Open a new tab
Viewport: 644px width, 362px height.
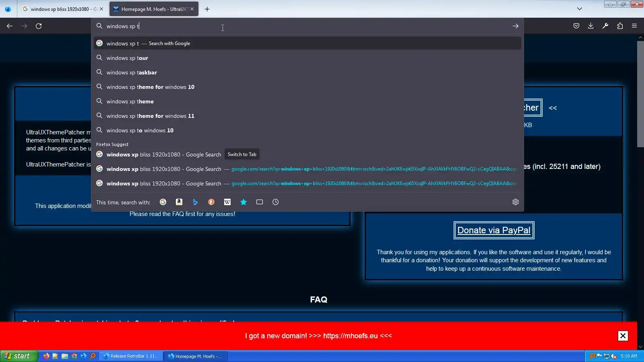point(207,9)
